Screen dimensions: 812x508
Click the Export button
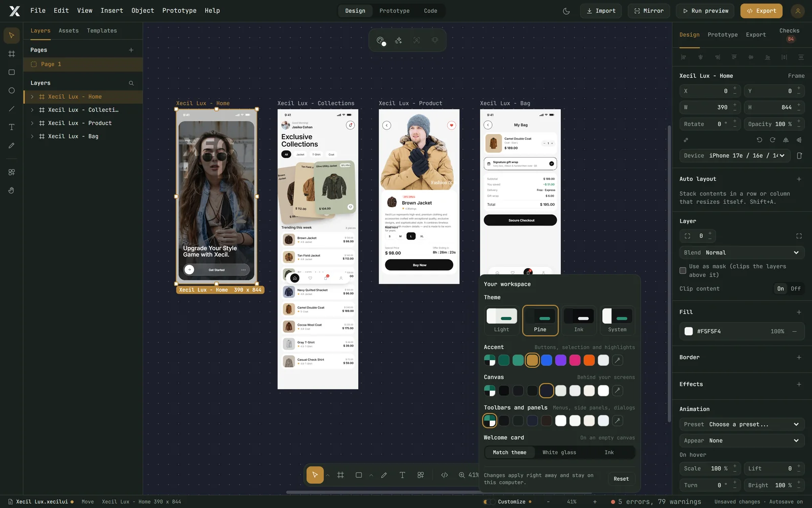pos(761,11)
